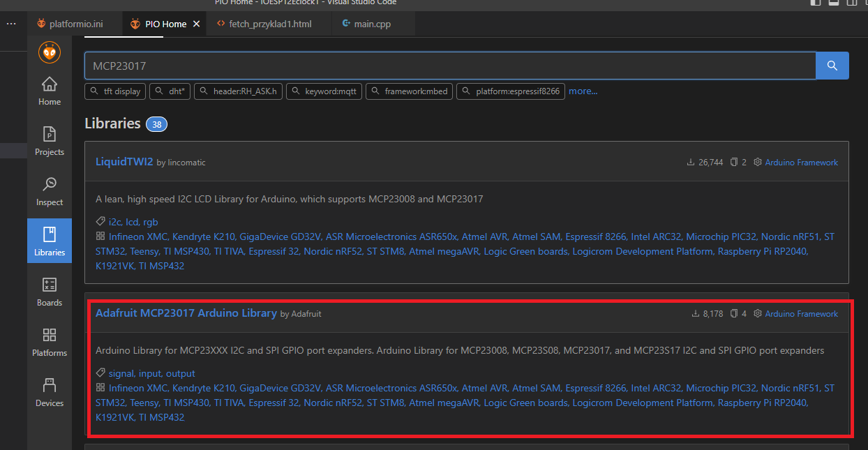The height and width of the screenshot is (450, 868).
Task: Click the LiquidTWI2 download count 26,744
Action: (x=710, y=163)
